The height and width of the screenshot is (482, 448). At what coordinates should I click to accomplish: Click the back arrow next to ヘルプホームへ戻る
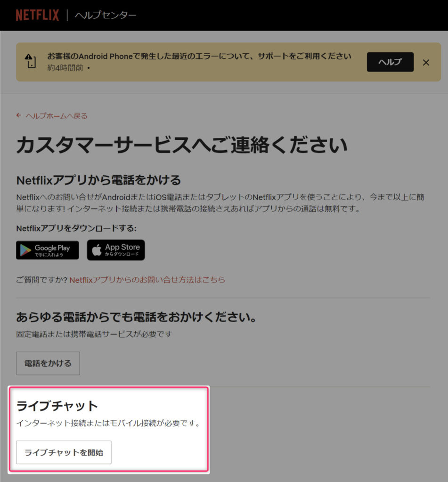[19, 116]
